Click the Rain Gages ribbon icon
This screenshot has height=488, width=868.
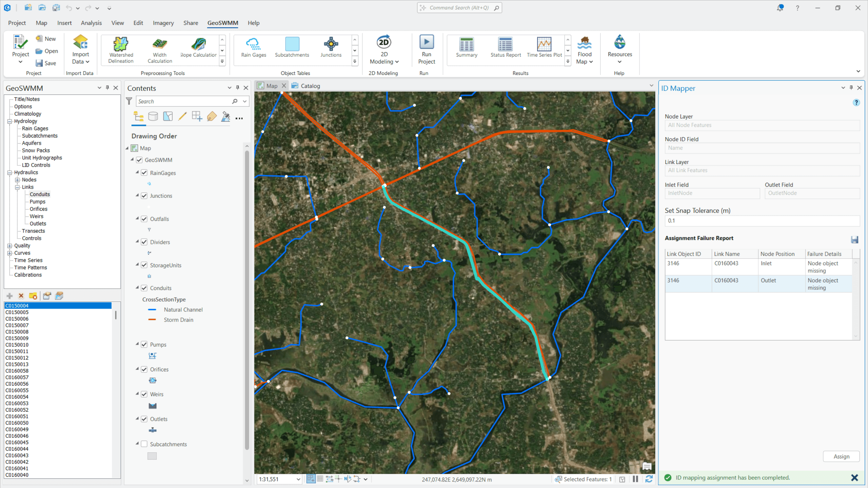click(x=253, y=47)
